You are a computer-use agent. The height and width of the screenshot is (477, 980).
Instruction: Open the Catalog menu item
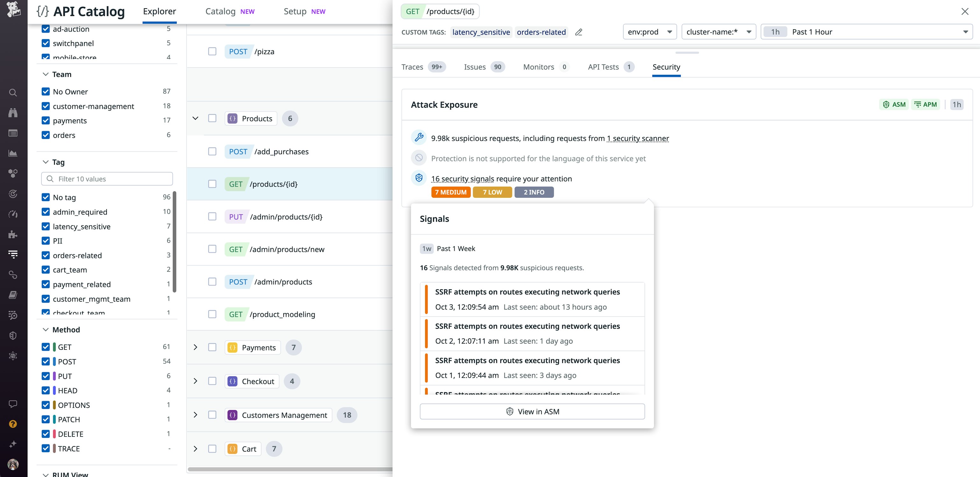tap(220, 11)
